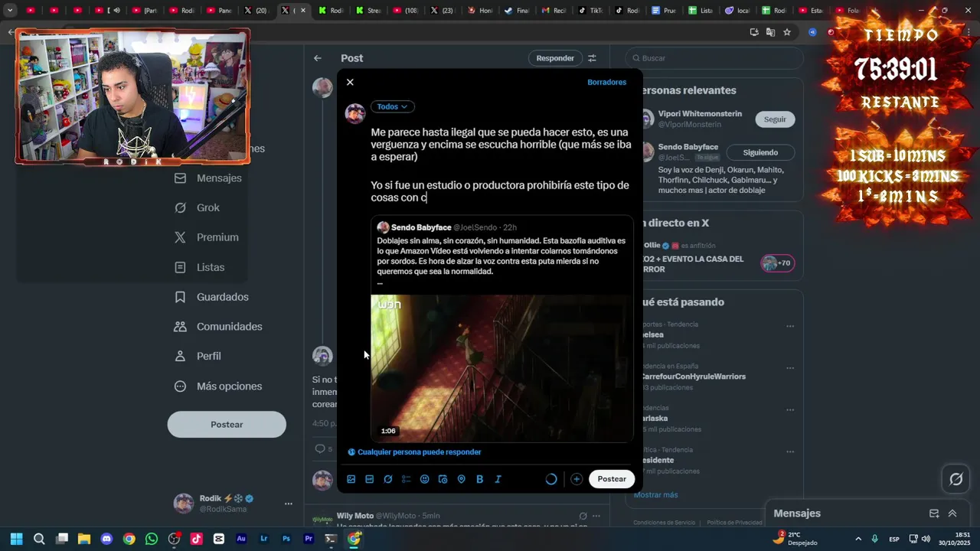Click Siguiendo for Sendo Babyface
The image size is (980, 551).
(760, 152)
